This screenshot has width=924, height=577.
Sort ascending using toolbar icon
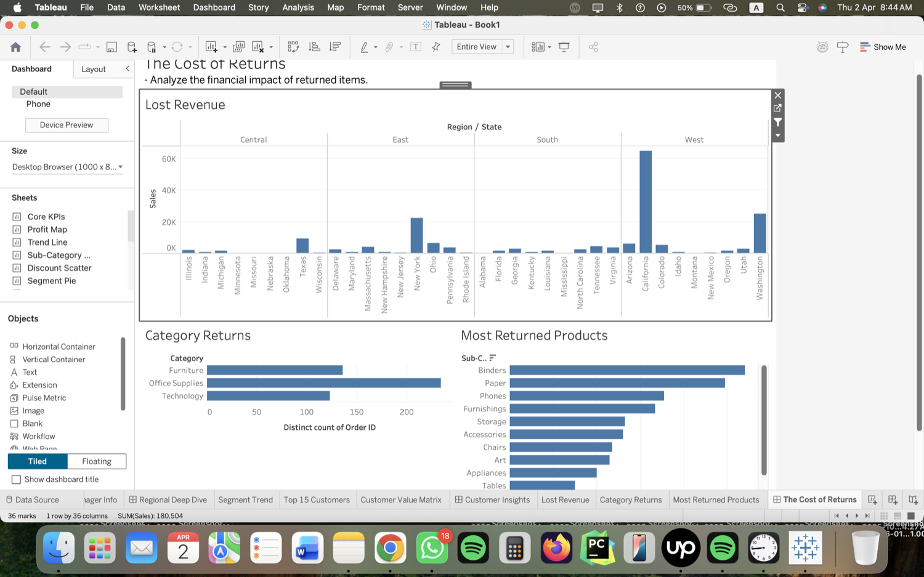point(314,47)
